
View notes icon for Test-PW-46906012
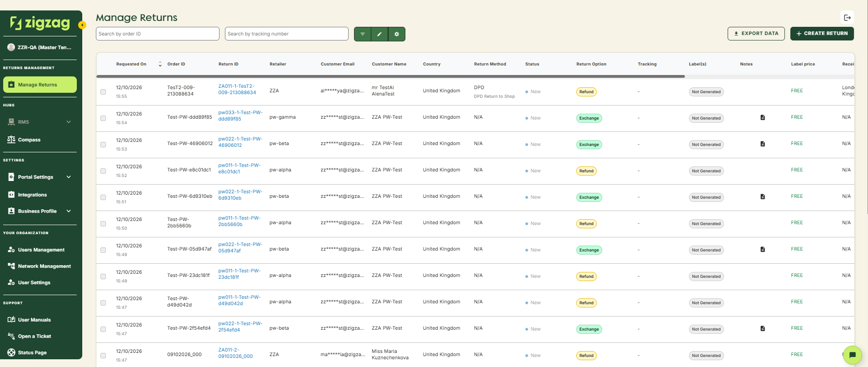[x=763, y=144]
